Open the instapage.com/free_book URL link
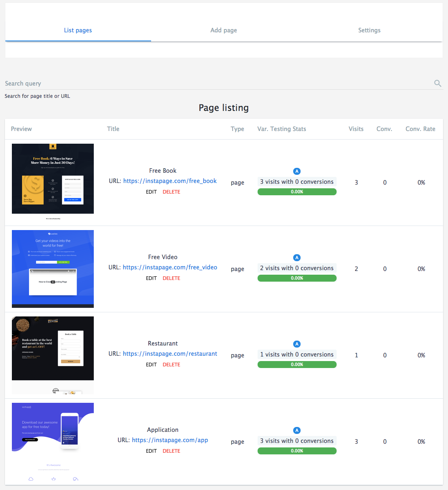 170,181
